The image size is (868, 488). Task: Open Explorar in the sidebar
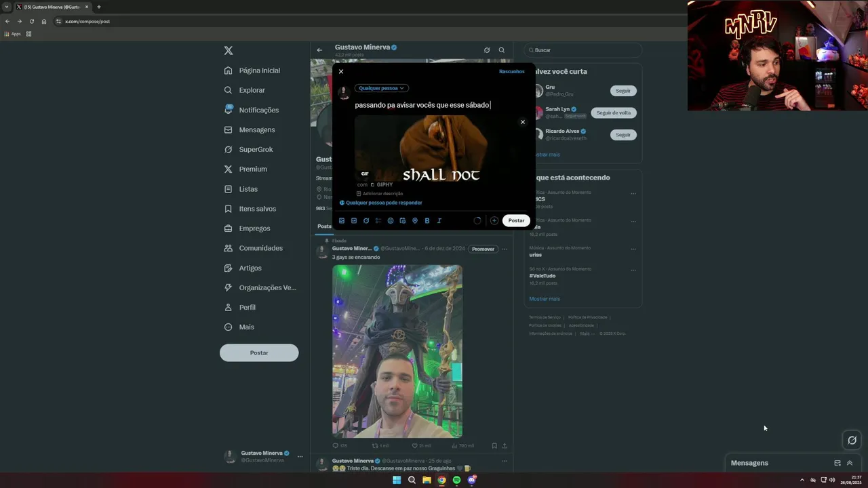point(245,90)
